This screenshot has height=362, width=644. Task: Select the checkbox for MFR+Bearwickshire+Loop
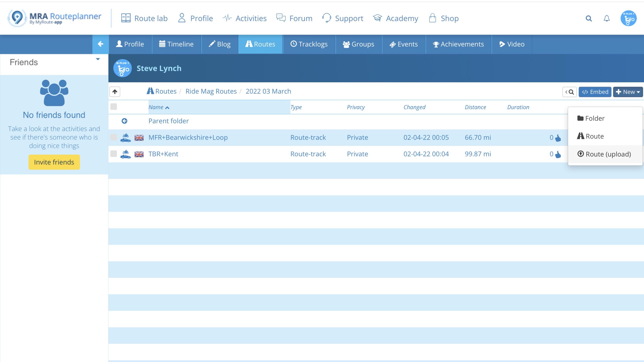[114, 137]
